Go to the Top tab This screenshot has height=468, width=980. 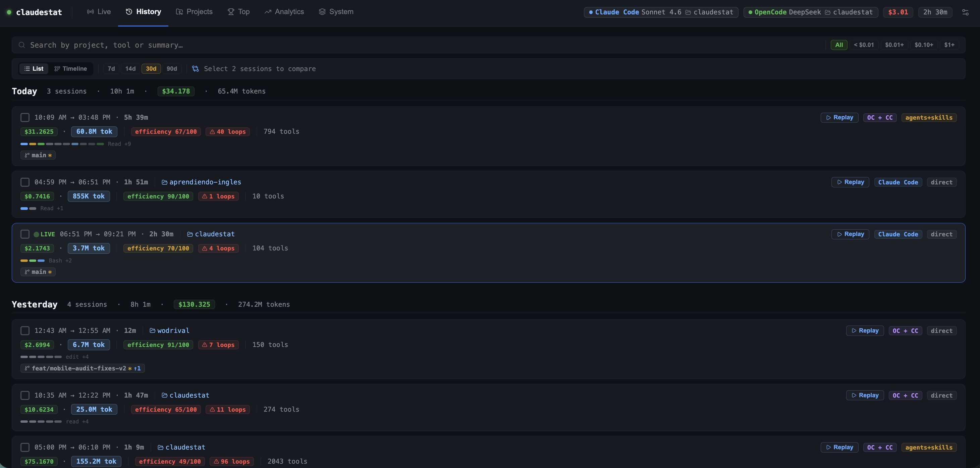point(238,12)
